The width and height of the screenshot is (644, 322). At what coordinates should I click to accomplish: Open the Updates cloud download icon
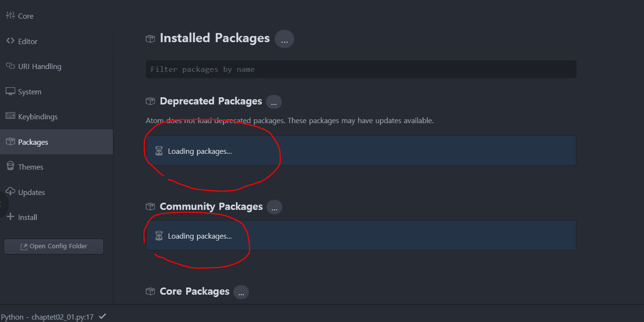(x=11, y=192)
